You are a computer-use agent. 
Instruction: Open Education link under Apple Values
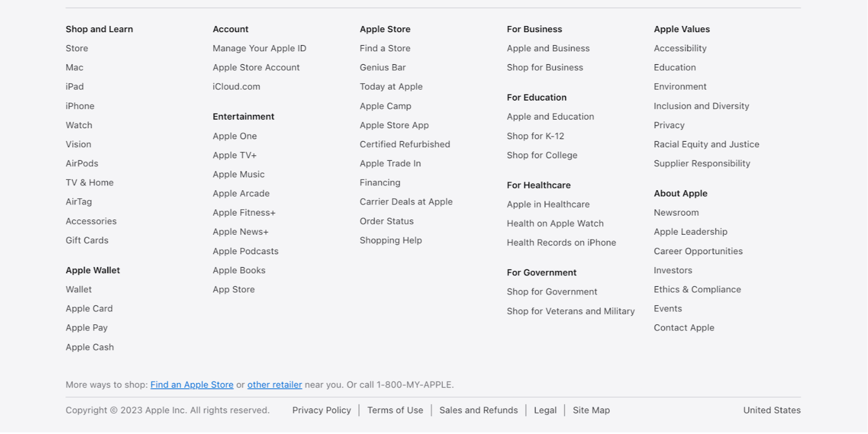[675, 67]
